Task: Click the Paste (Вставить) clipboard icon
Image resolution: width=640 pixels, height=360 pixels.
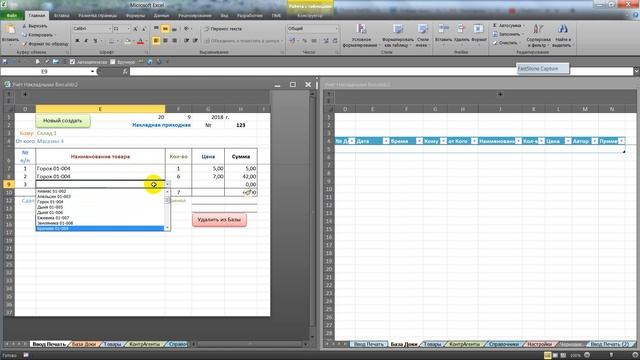Action: (11, 29)
